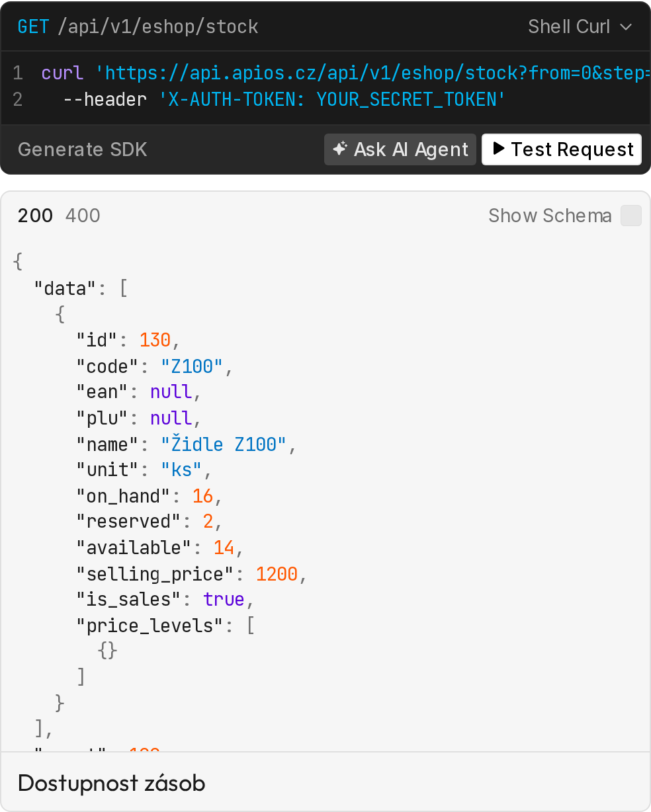Click the Test Request button
Screen dimensions: 651x812
[562, 149]
